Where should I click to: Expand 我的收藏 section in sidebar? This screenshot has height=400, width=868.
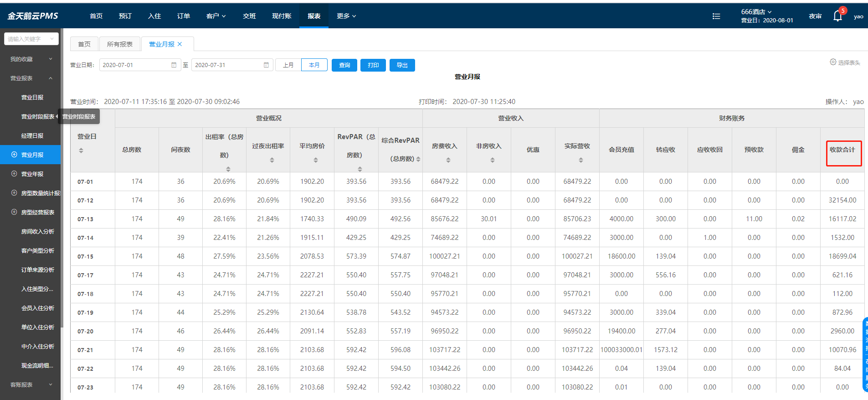30,59
